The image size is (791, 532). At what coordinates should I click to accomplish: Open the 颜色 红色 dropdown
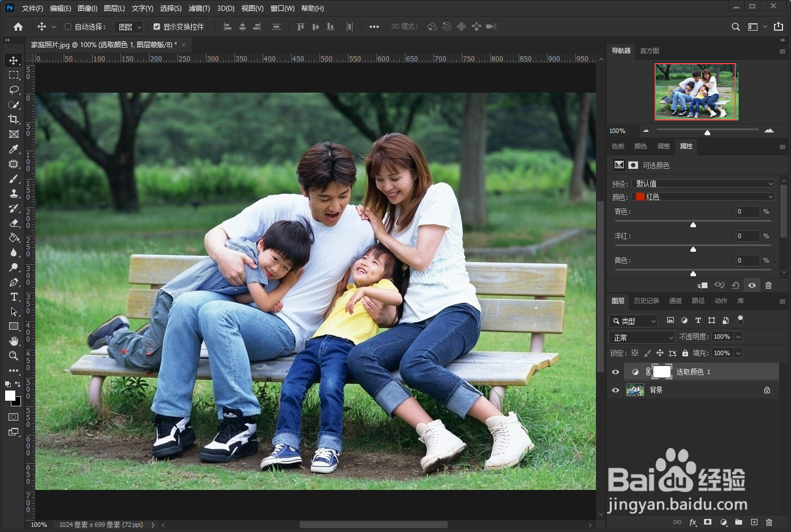click(703, 197)
